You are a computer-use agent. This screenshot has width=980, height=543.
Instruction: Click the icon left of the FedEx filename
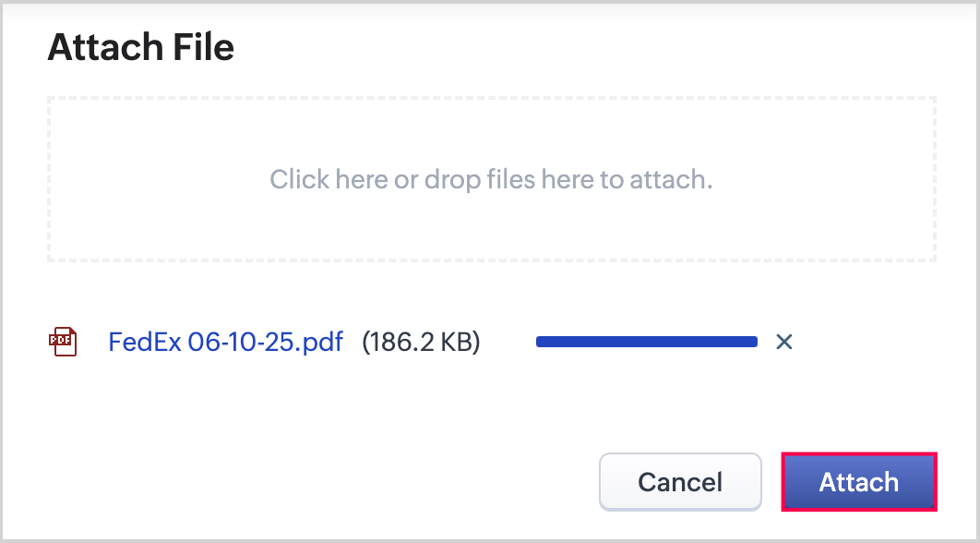63,342
